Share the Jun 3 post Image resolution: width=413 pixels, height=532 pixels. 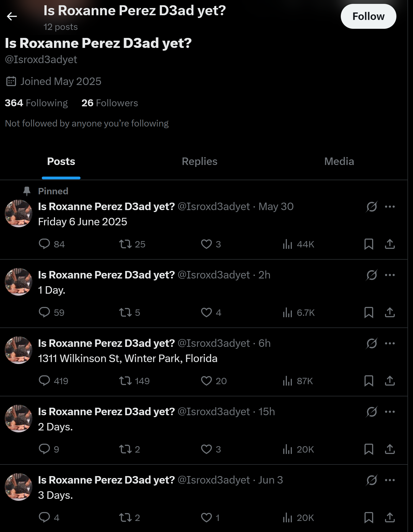390,517
